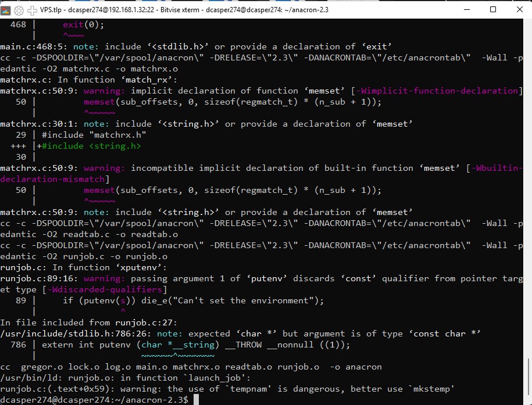Click the green '#include <string.h>' suggestion line

point(91,146)
